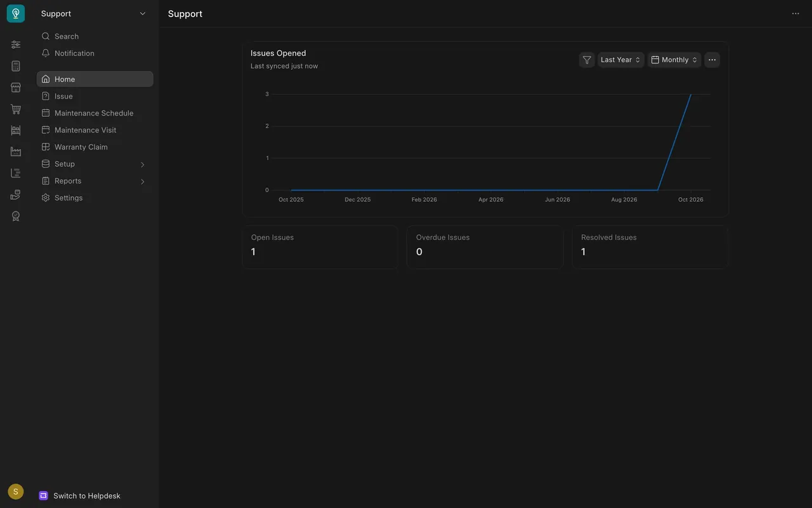Click the 'Feb 2026' axis label
The width and height of the screenshot is (812, 508).
[x=424, y=199]
